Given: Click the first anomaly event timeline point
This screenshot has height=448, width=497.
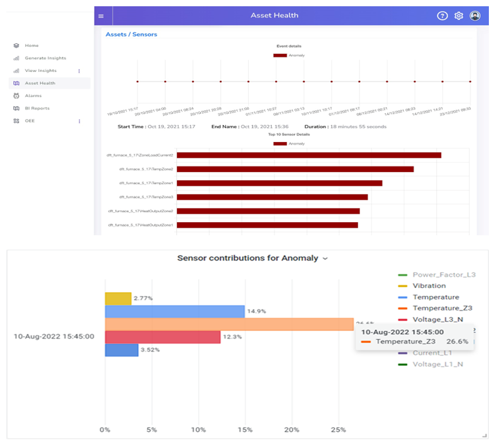Looking at the screenshot, I should click(138, 81).
